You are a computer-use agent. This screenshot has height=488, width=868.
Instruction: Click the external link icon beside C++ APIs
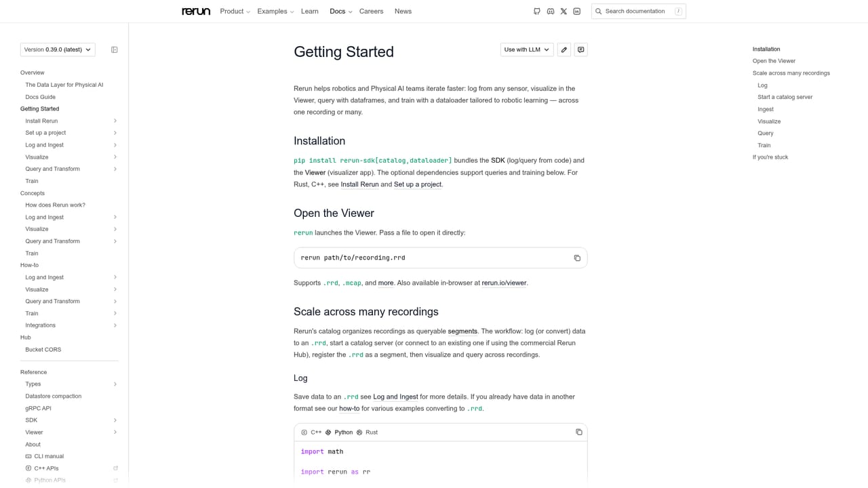click(115, 468)
